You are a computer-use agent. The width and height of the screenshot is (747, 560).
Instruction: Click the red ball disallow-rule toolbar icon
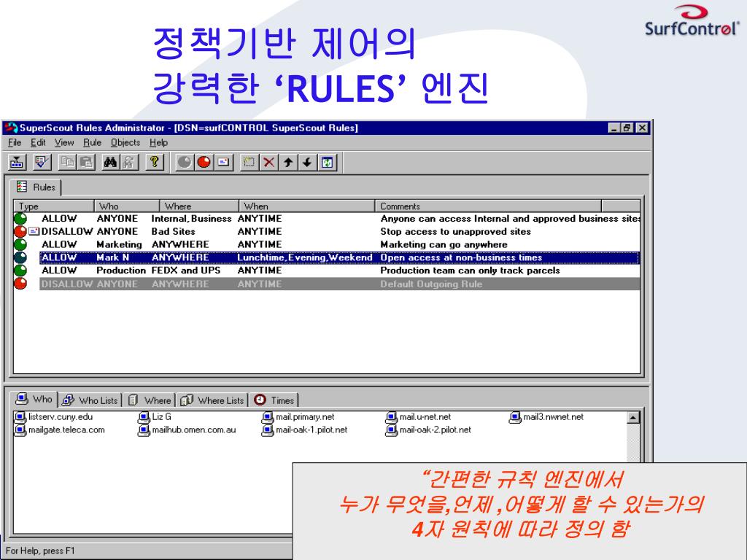pos(204,163)
